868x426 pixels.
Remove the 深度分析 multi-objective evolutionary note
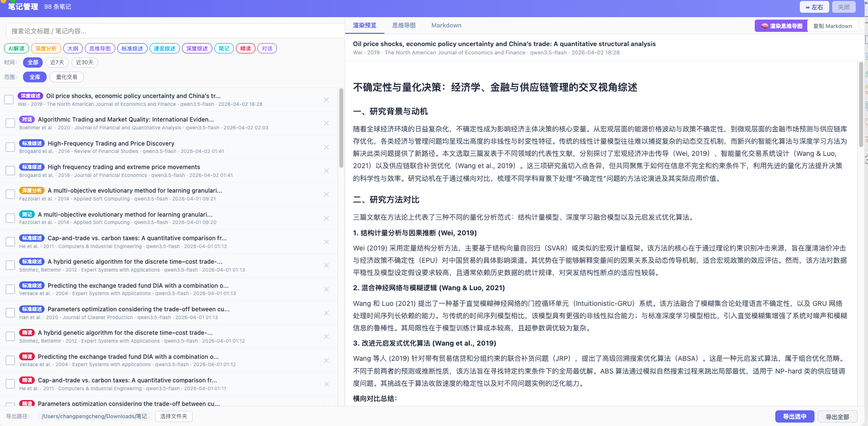pos(326,194)
